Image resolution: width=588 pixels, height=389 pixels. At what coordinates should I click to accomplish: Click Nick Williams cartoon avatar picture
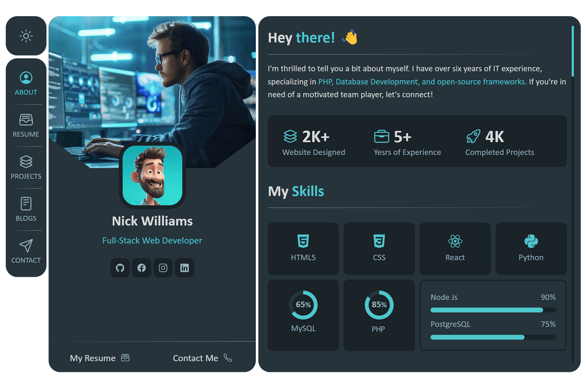pos(152,175)
